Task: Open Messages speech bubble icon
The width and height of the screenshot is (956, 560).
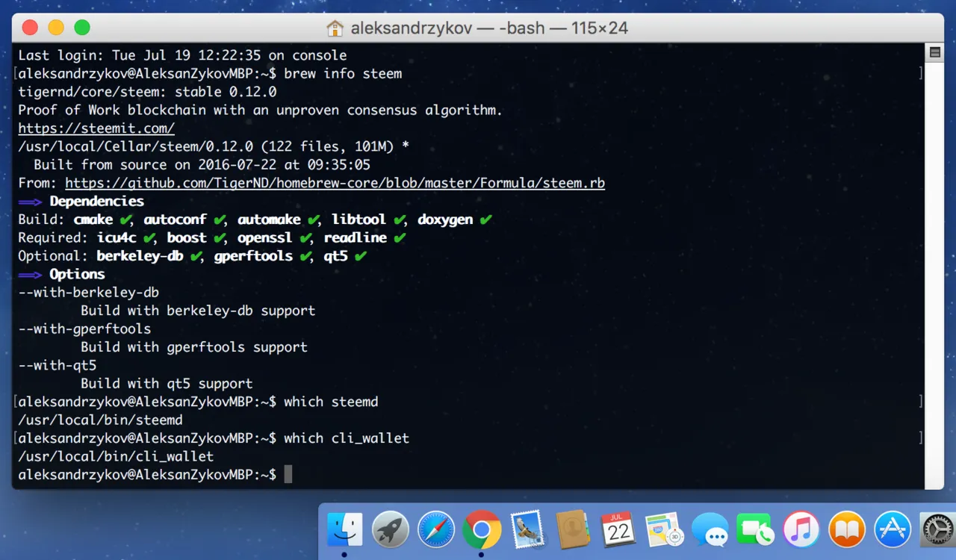Action: pyautogui.click(x=710, y=530)
